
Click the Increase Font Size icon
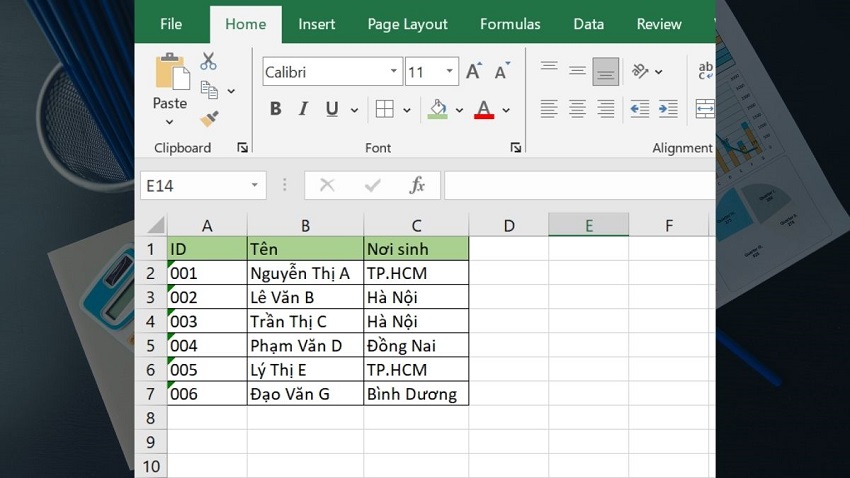[x=474, y=72]
